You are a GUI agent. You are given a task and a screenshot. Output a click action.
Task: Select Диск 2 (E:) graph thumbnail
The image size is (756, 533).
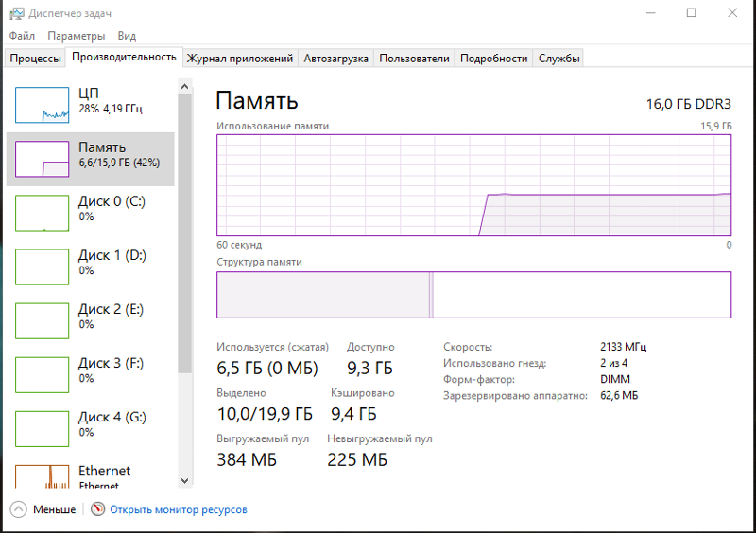42,321
